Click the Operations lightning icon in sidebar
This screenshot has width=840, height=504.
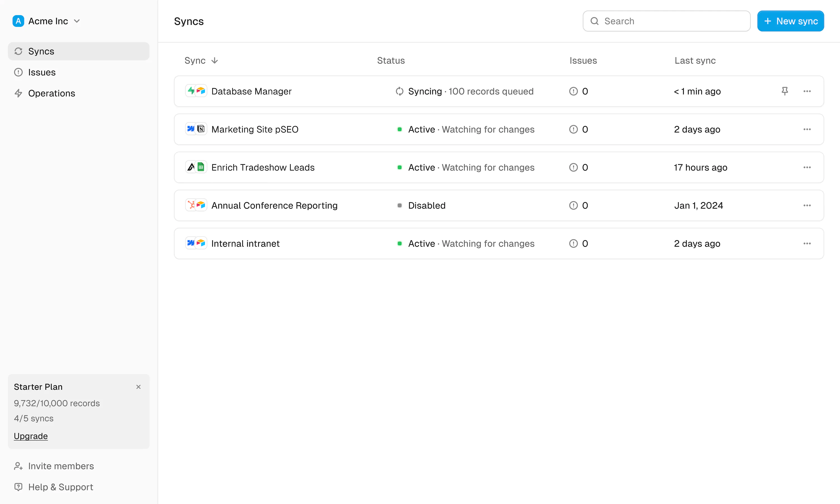[x=18, y=93]
